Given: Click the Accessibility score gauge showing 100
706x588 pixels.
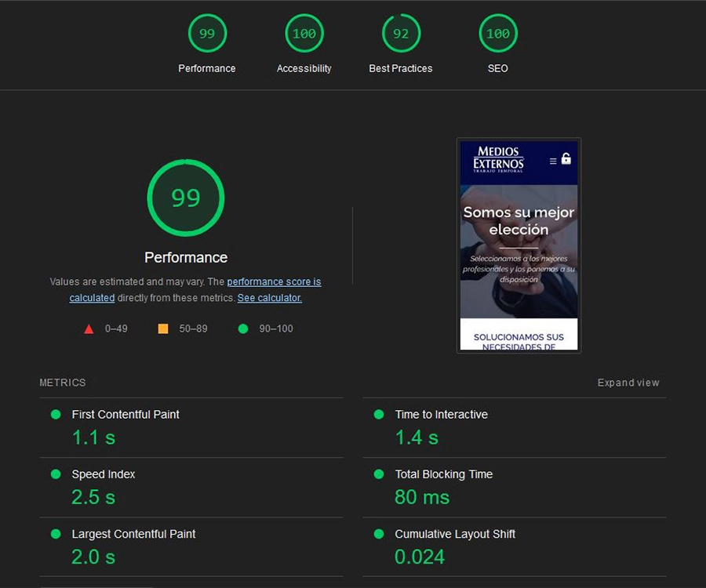Looking at the screenshot, I should coord(304,34).
